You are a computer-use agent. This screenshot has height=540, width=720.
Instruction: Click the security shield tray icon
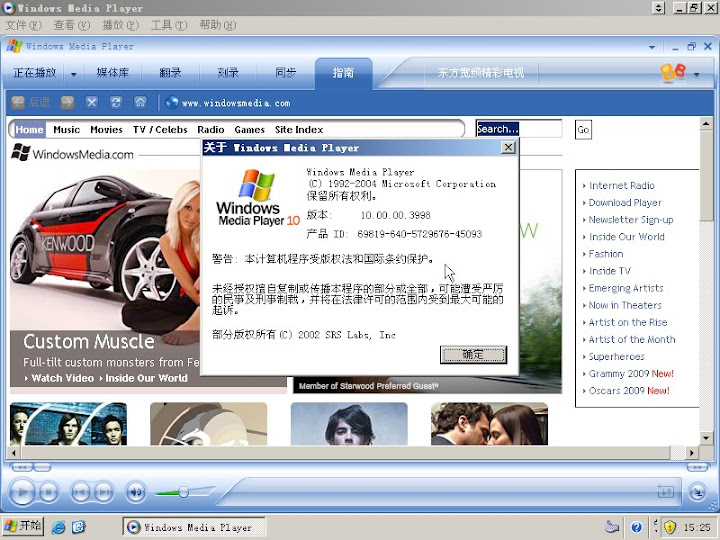pos(670,527)
